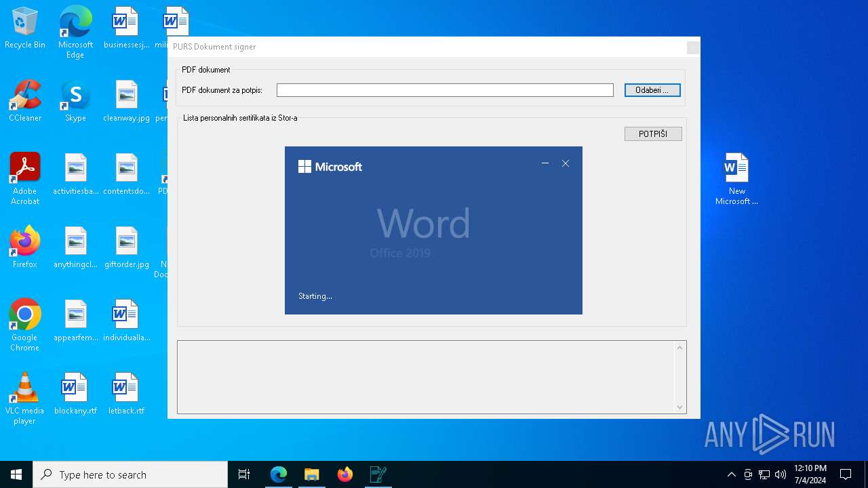Close the PURS Dokument signer window

click(693, 47)
